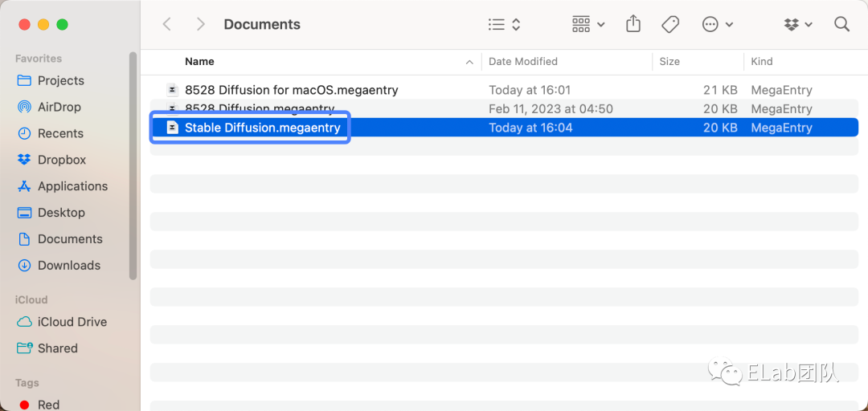The height and width of the screenshot is (411, 868).
Task: Open Projects in Favorites sidebar
Action: pos(60,81)
